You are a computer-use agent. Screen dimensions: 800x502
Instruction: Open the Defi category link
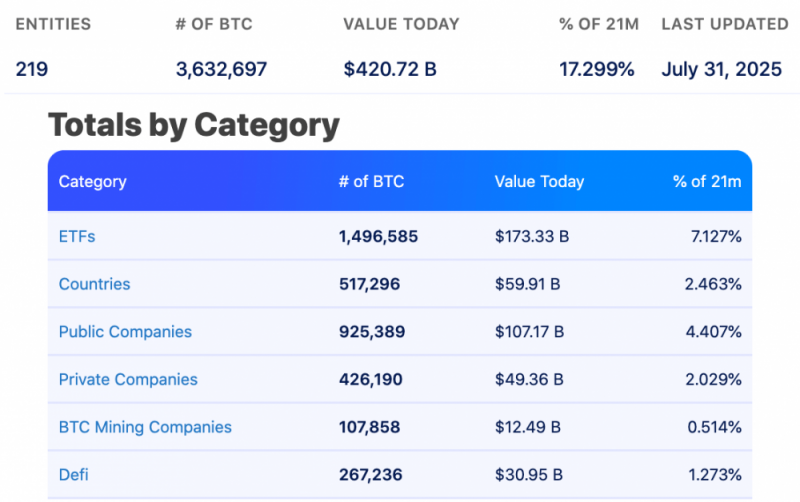73,474
